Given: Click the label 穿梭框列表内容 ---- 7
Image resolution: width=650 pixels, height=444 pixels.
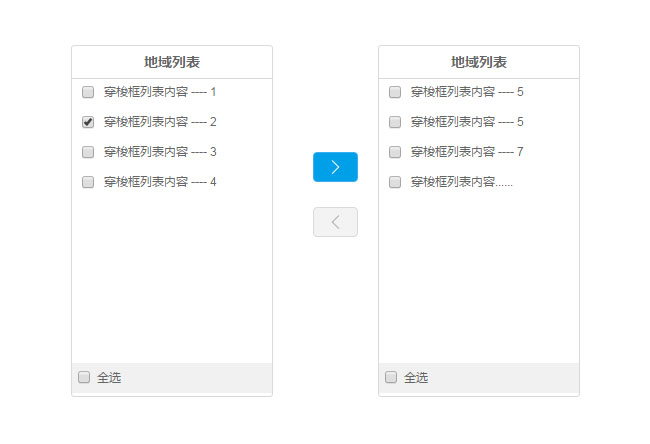Looking at the screenshot, I should [467, 152].
